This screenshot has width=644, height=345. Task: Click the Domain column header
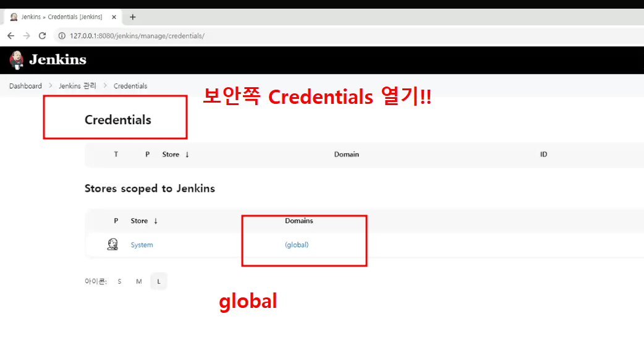346,155
